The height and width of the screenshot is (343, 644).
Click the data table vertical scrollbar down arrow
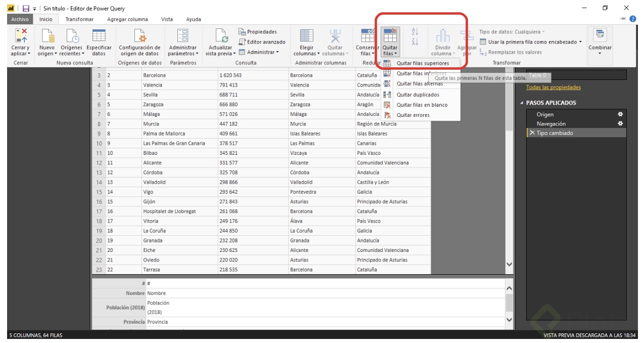(x=509, y=264)
